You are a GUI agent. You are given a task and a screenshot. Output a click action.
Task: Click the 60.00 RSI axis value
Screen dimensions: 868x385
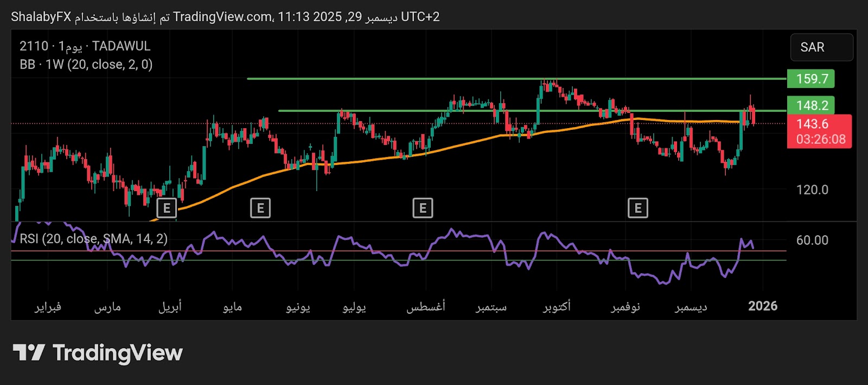pos(812,240)
